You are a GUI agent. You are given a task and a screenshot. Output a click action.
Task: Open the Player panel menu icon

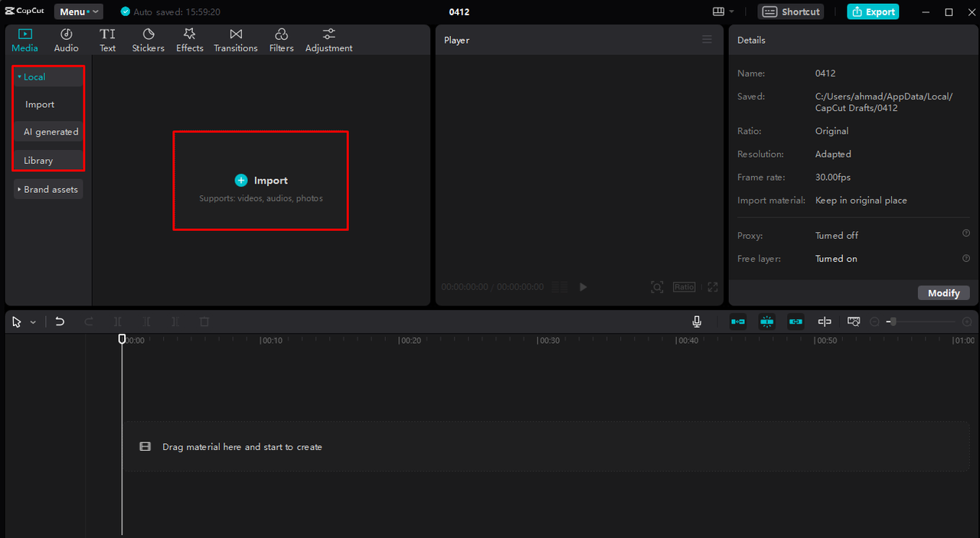click(x=707, y=39)
